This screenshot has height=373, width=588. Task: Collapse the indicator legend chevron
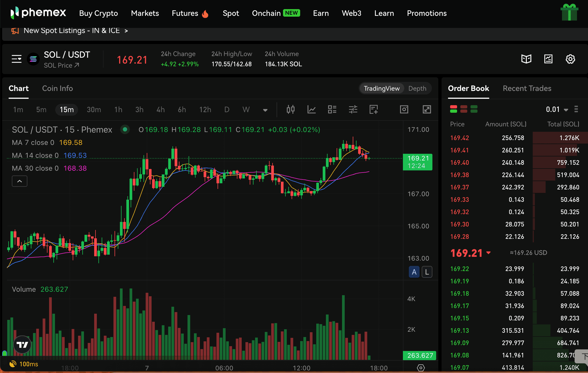[20, 181]
